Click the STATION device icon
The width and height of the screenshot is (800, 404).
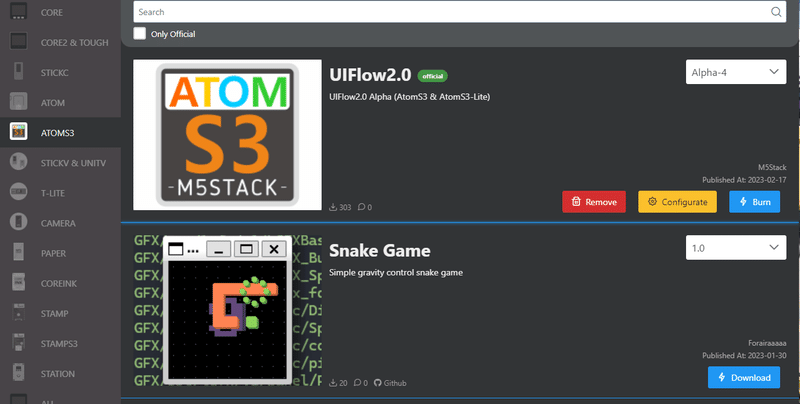click(19, 373)
